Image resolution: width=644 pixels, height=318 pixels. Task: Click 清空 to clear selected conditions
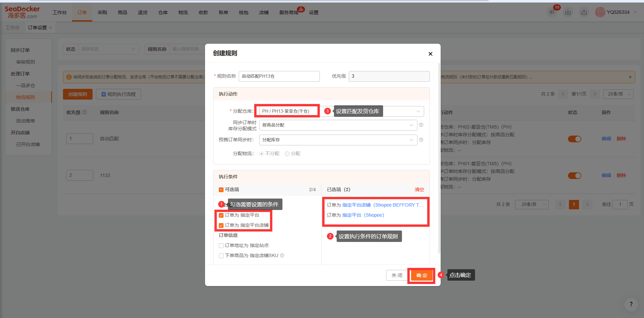419,190
